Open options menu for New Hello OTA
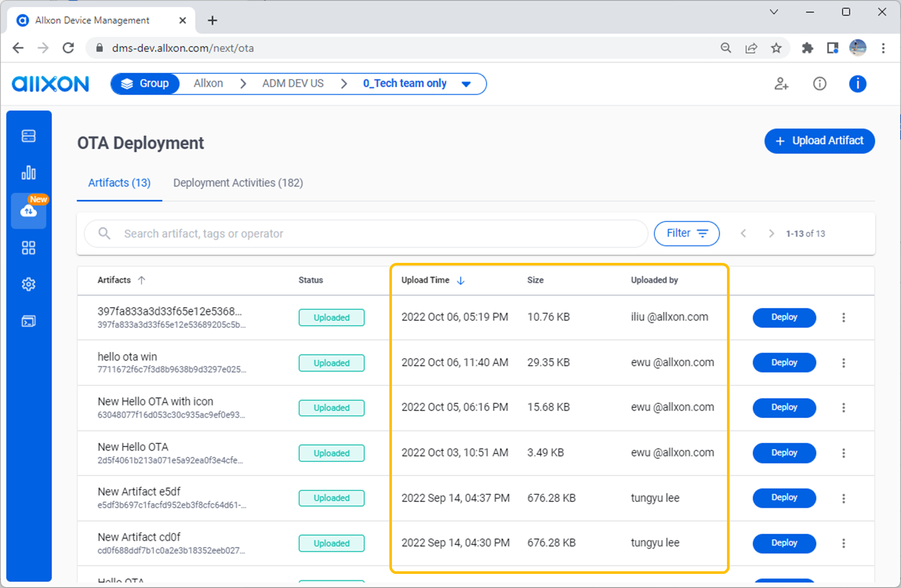901x588 pixels. coord(844,453)
